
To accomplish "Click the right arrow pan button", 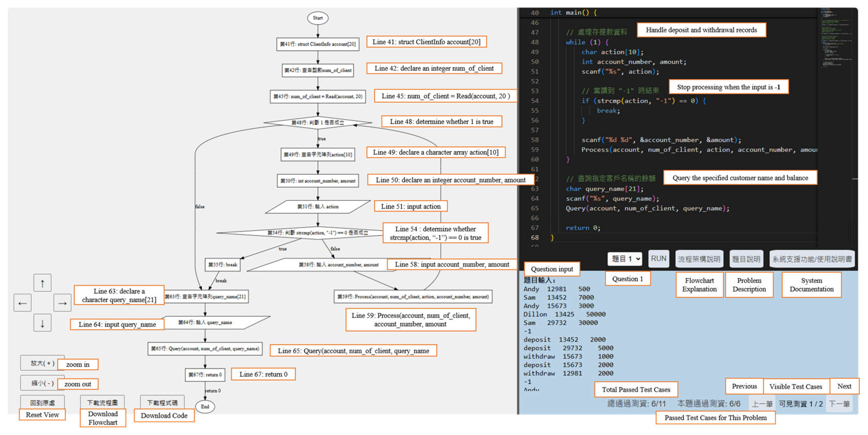I will click(62, 303).
